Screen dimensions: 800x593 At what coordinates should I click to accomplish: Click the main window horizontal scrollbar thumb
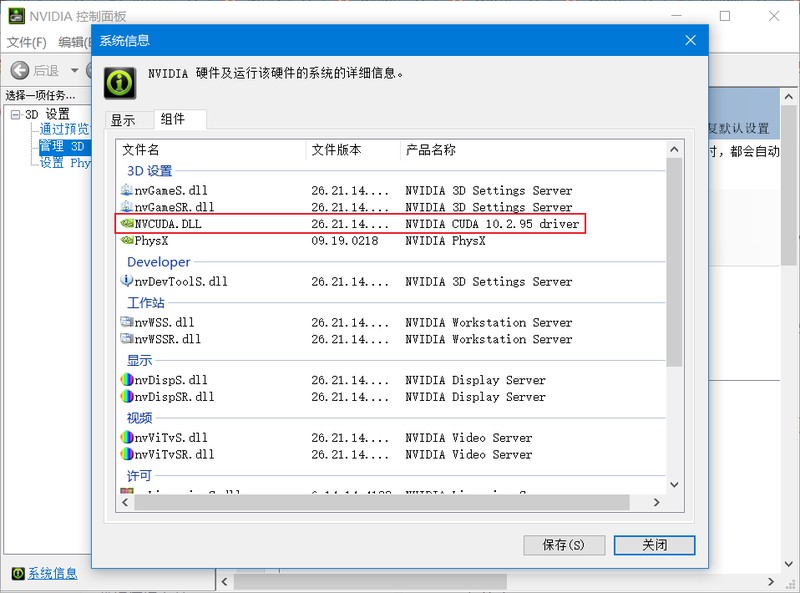click(370, 581)
